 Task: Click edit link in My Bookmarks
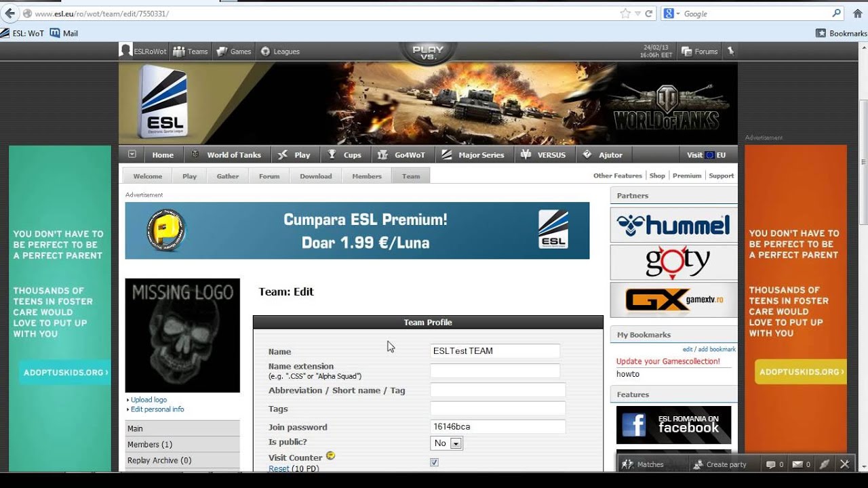(688, 350)
